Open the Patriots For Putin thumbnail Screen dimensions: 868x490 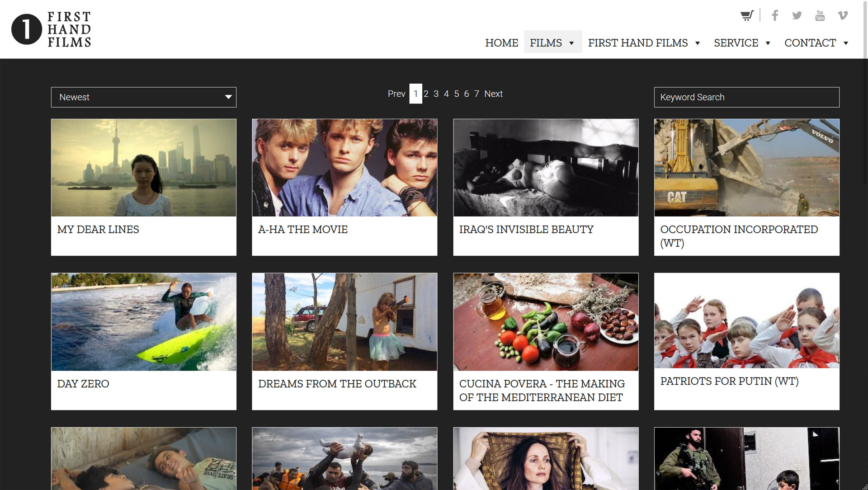pyautogui.click(x=746, y=320)
